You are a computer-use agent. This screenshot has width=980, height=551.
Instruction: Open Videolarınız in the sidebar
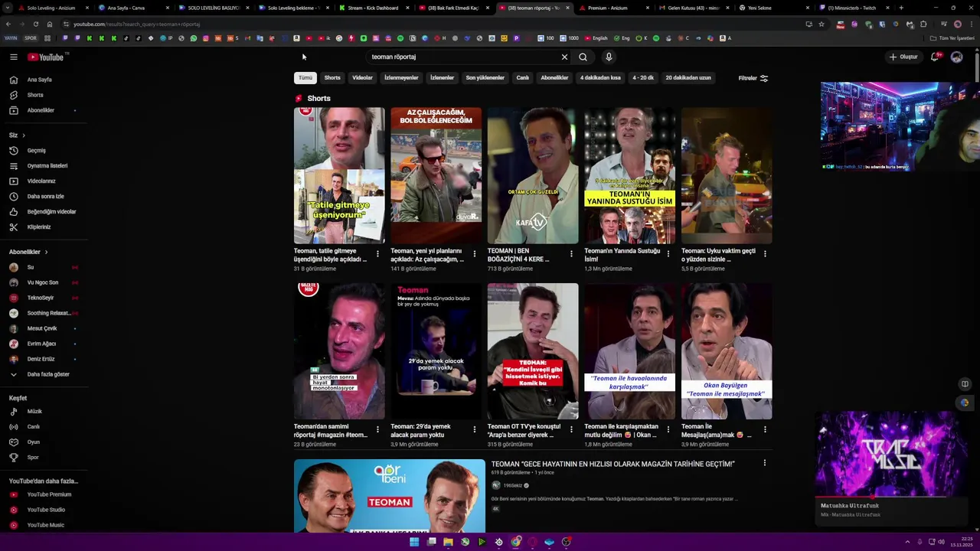pos(41,181)
